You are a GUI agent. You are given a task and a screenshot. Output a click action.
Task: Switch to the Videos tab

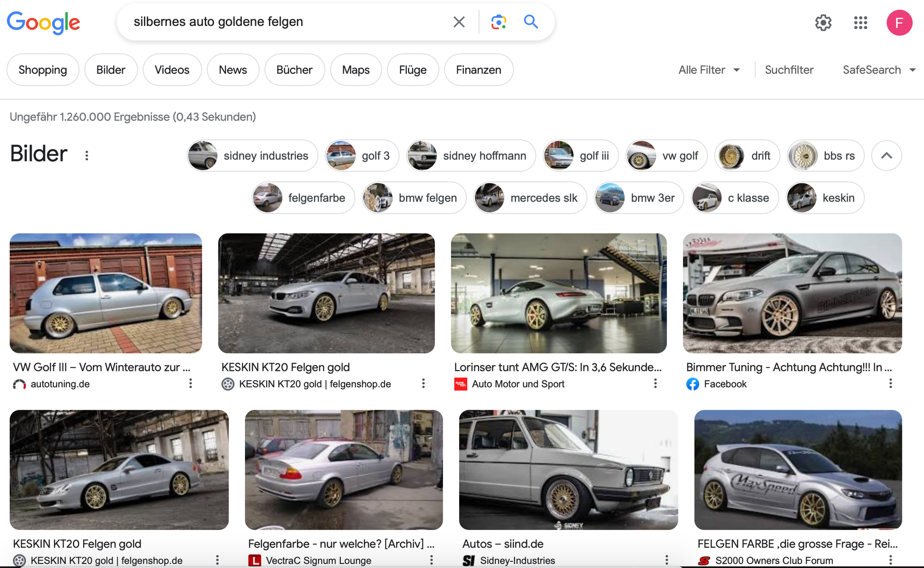click(172, 70)
